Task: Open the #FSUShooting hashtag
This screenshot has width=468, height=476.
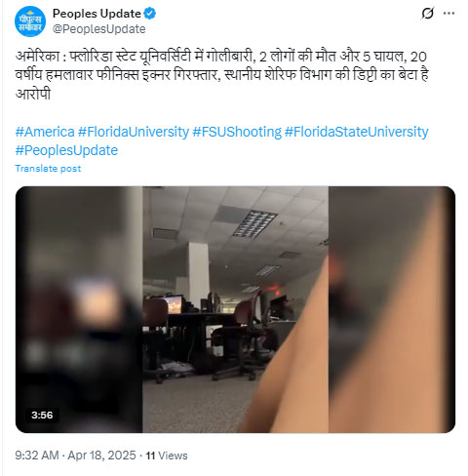Action: point(237,132)
